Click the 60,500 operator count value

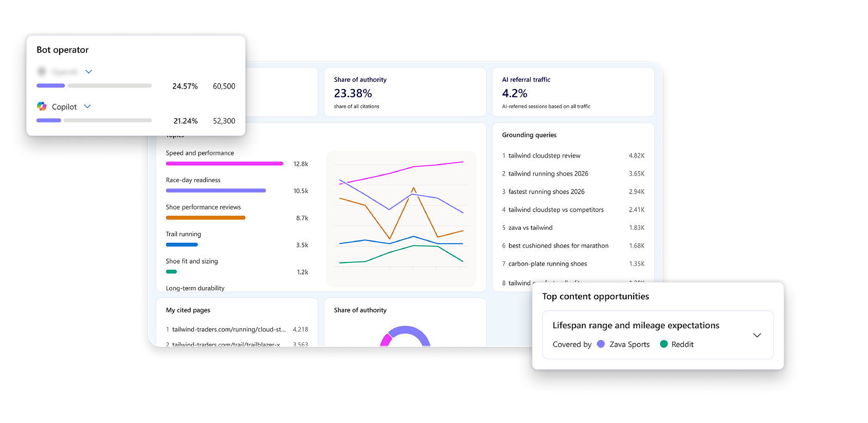coord(224,86)
